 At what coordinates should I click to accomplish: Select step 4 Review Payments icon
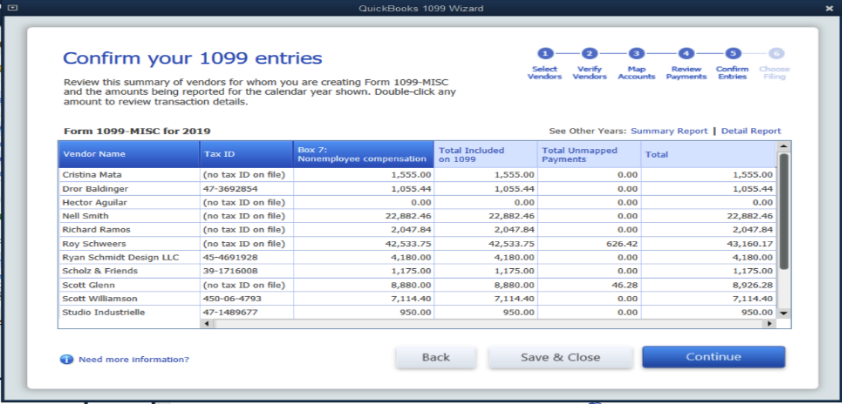685,53
